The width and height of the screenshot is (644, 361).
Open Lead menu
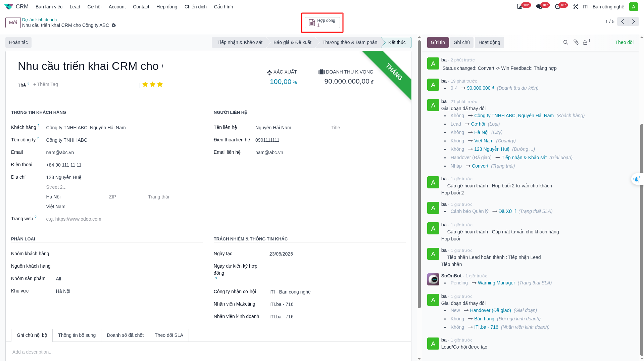pos(75,7)
